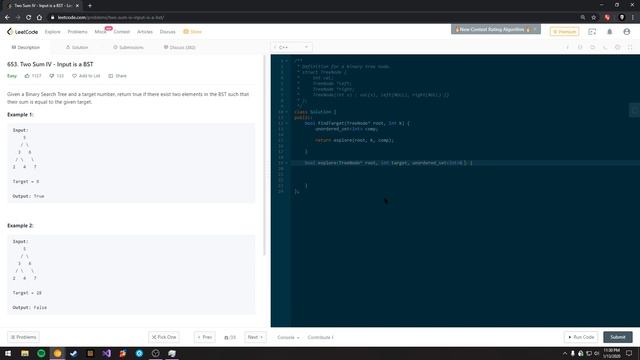Click the editor shortcuts info icon
Viewport: 640px width, 360px height.
tap(567, 47)
